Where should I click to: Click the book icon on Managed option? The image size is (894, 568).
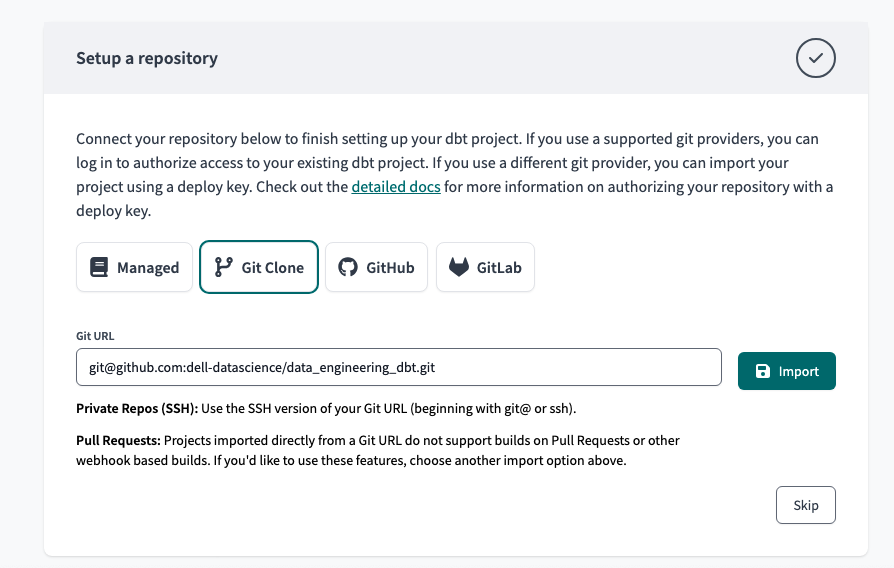[99, 267]
